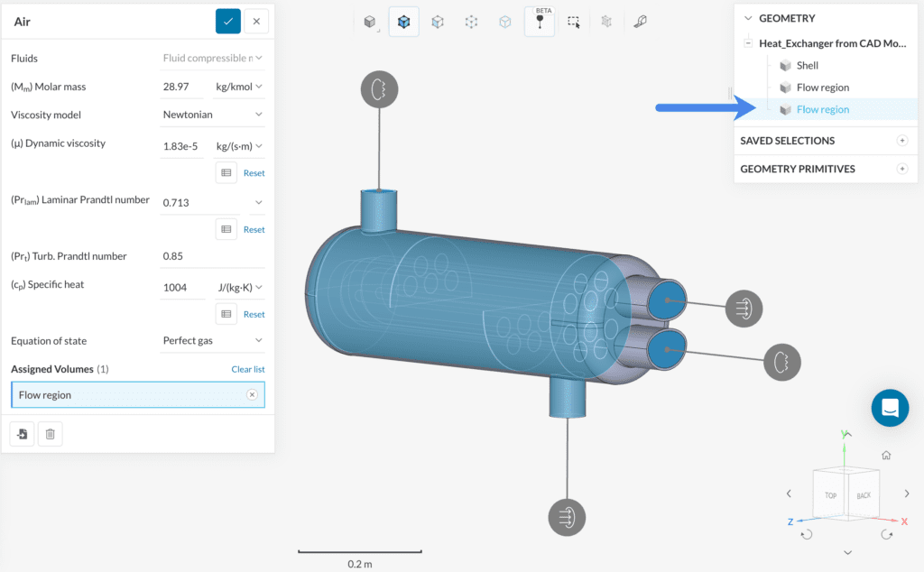The height and width of the screenshot is (572, 924).
Task: Click TOP on the orientation cube
Action: coord(829,495)
